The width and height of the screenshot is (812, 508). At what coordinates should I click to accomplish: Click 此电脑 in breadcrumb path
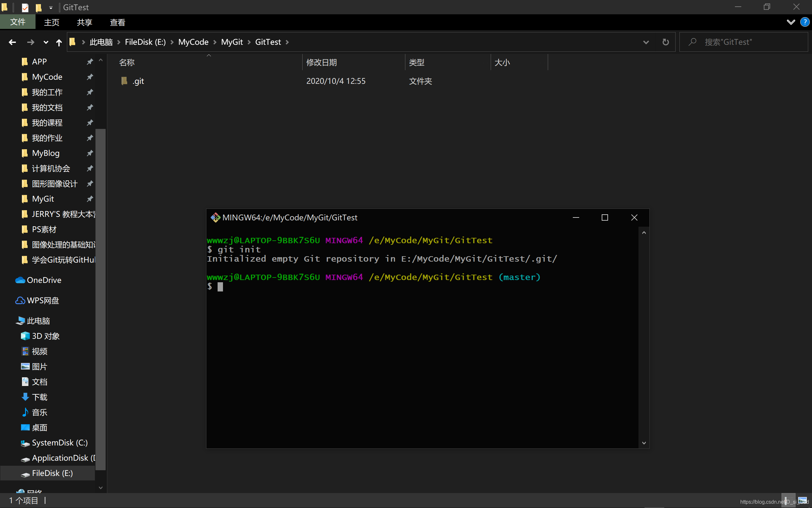[101, 42]
